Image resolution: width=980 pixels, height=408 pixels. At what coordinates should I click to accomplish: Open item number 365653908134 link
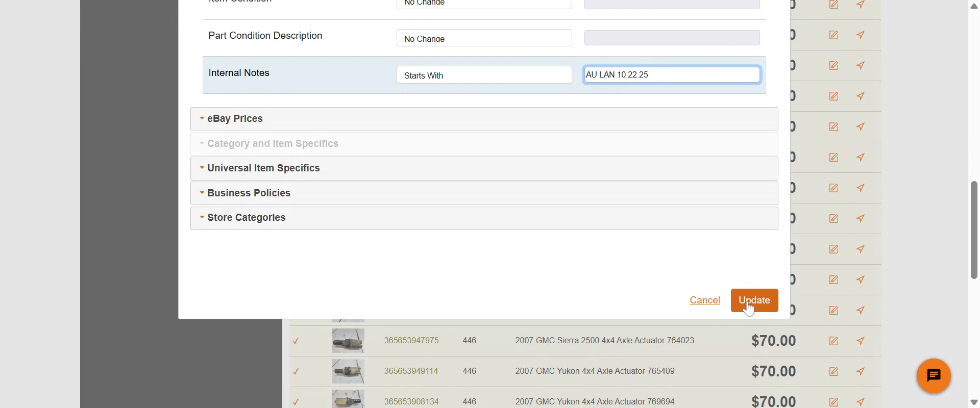point(411,402)
